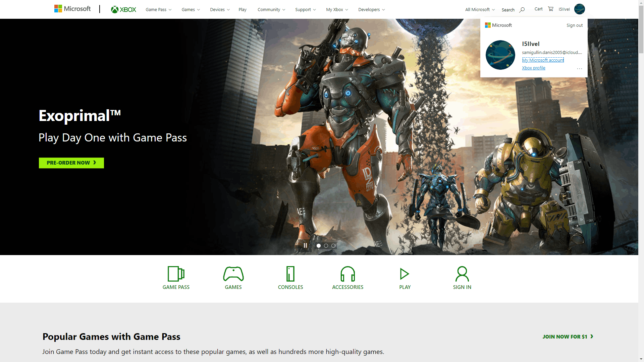Expand the Games menu
This screenshot has width=644, height=362.
(191, 10)
